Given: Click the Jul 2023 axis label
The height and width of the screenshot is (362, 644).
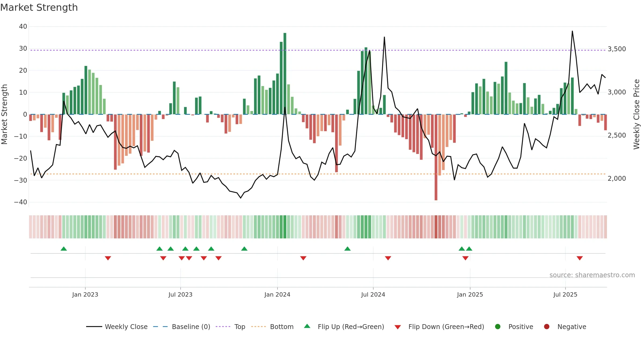Looking at the screenshot, I should pyautogui.click(x=180, y=294).
